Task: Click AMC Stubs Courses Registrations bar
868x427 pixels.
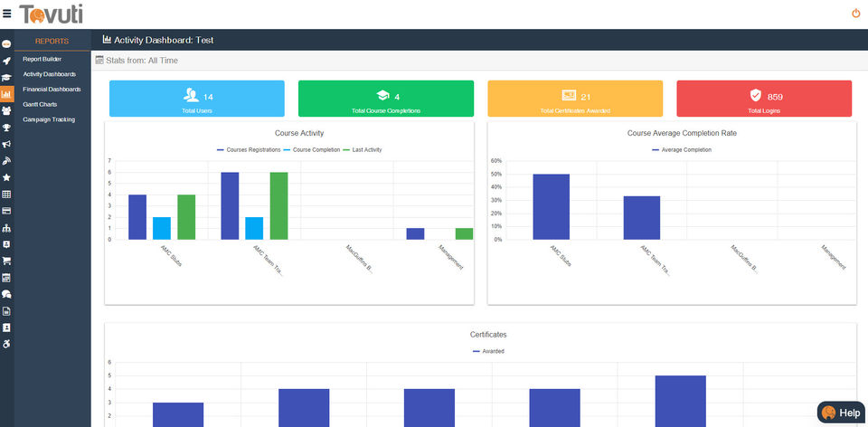Action: 137,217
